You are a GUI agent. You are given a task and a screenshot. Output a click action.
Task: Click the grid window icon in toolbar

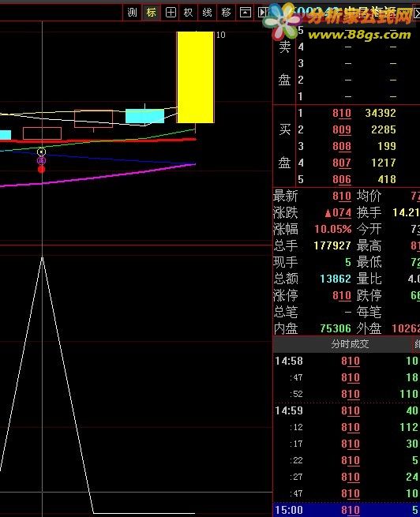[x=171, y=13]
